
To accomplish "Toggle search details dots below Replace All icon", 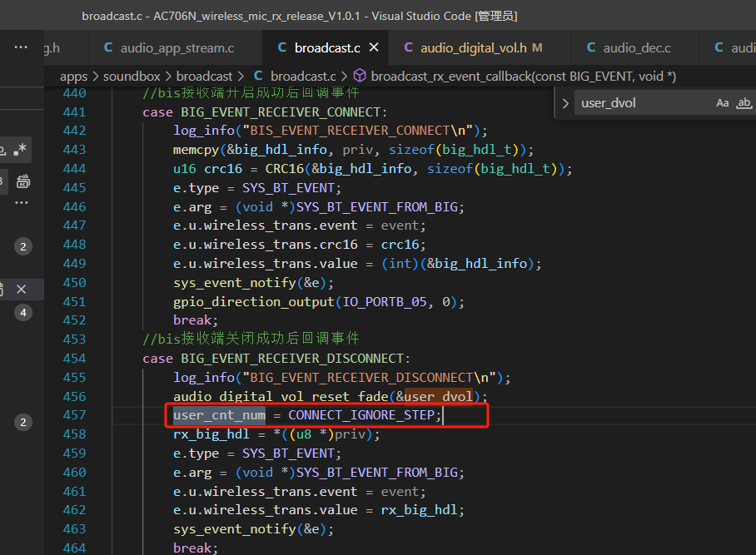I will [x=21, y=203].
